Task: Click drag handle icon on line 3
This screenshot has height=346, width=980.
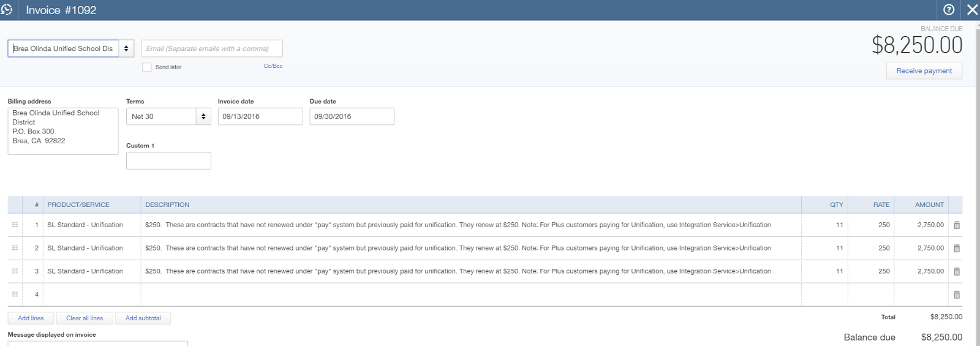Action: (15, 271)
